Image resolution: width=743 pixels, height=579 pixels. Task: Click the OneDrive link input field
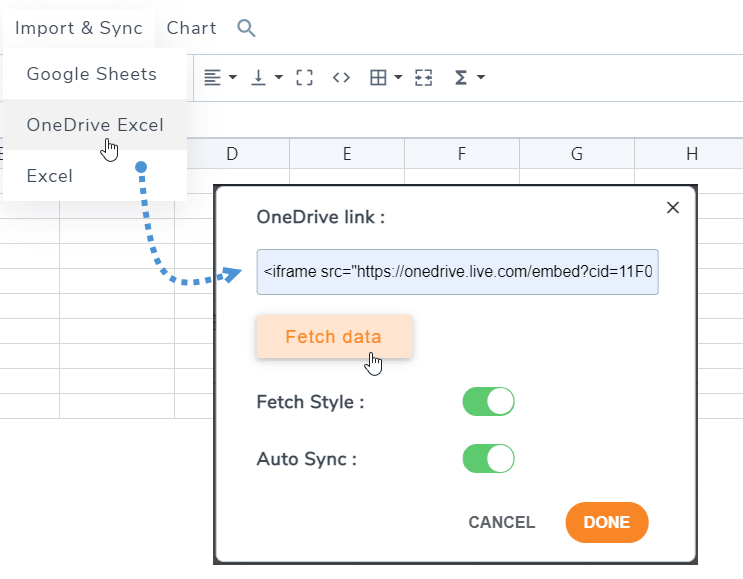tap(457, 272)
